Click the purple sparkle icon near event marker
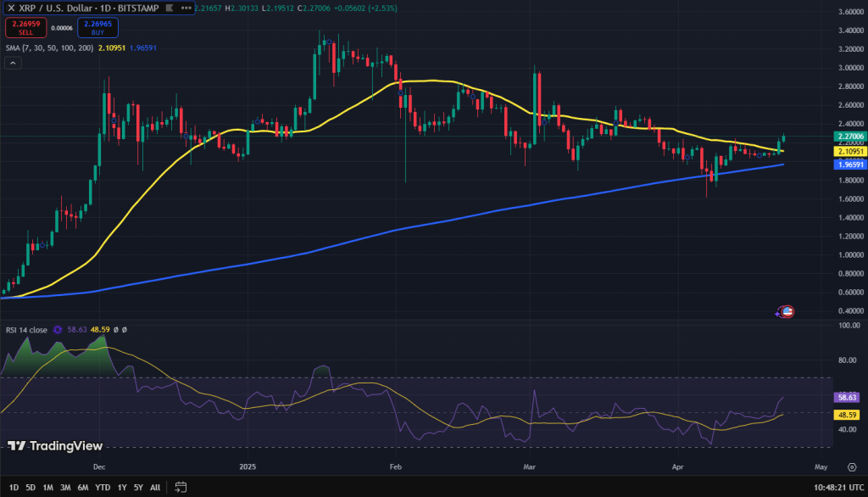 (x=778, y=314)
